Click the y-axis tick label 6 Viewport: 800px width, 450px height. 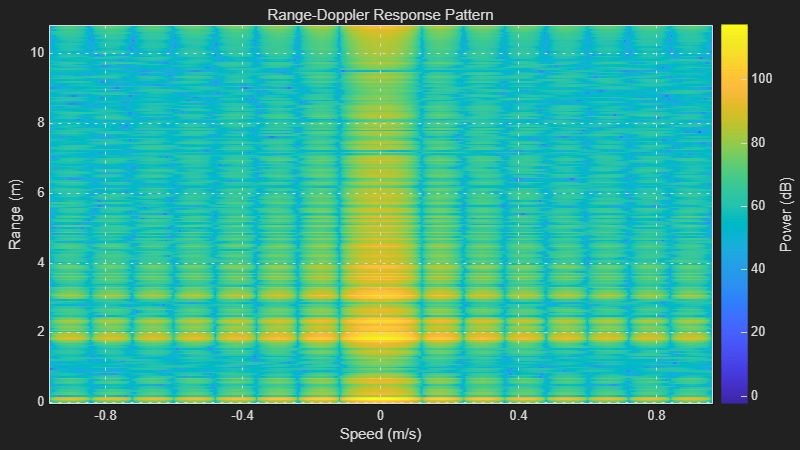click(x=40, y=193)
